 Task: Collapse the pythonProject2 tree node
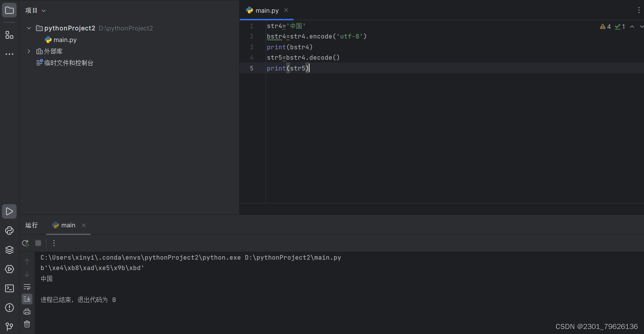tap(29, 28)
